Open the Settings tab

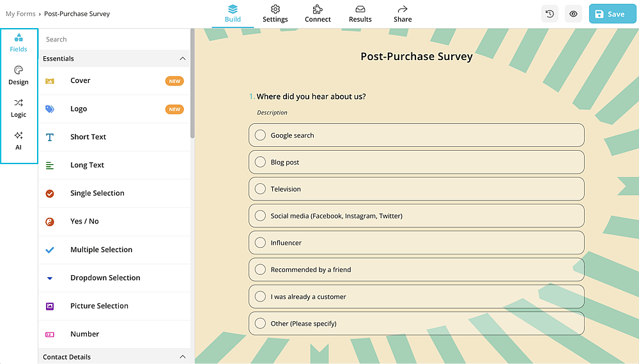pyautogui.click(x=275, y=14)
